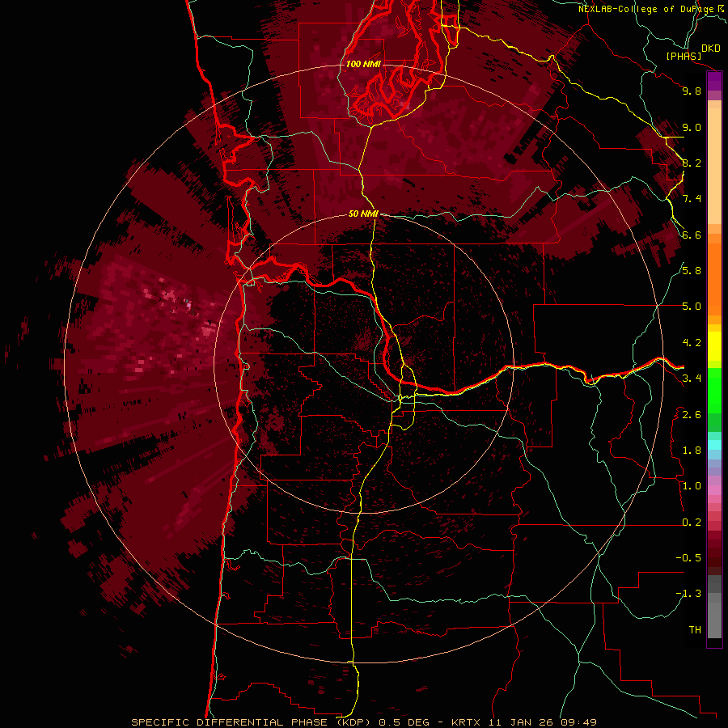Select the 0.2 value on the color scale

click(x=692, y=523)
